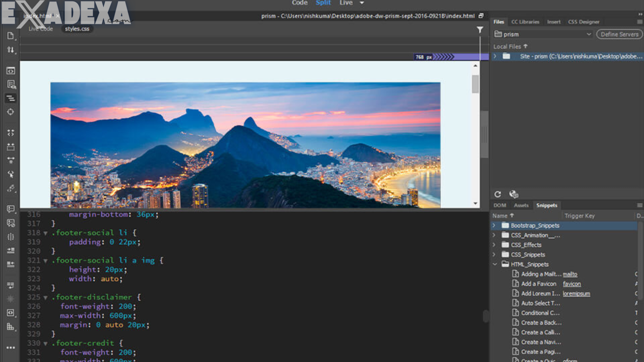Click the Format Source Code icon
644x362 pixels.
[x=11, y=99]
